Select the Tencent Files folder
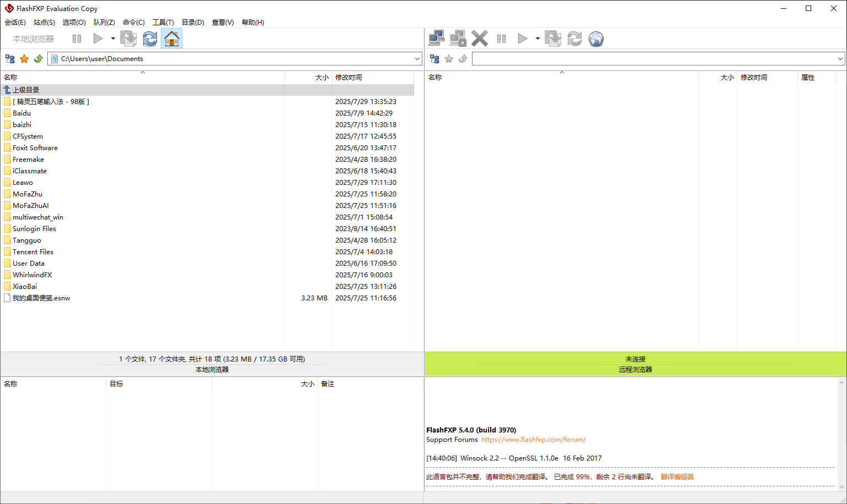Image resolution: width=847 pixels, height=504 pixels. [x=33, y=252]
